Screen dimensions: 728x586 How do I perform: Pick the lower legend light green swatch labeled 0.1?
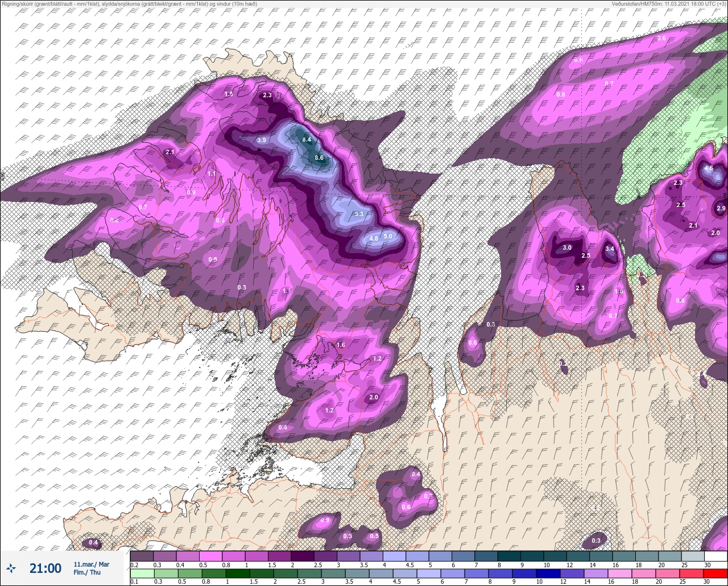coord(142,573)
